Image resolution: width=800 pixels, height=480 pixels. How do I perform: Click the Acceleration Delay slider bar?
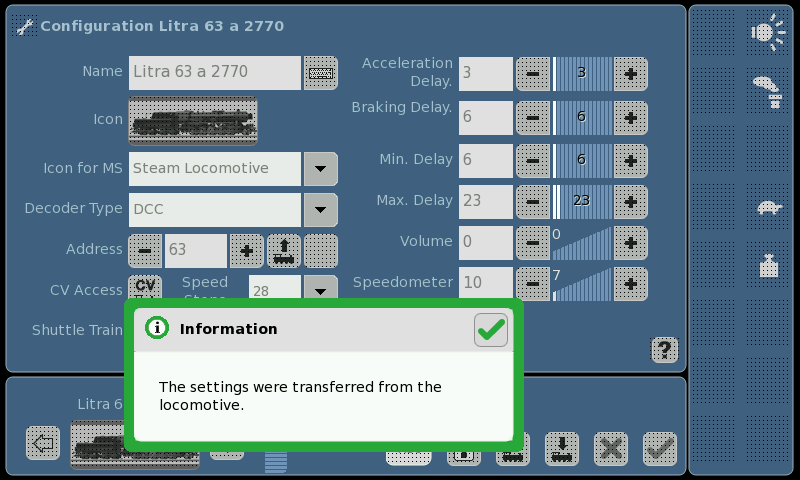pos(582,74)
